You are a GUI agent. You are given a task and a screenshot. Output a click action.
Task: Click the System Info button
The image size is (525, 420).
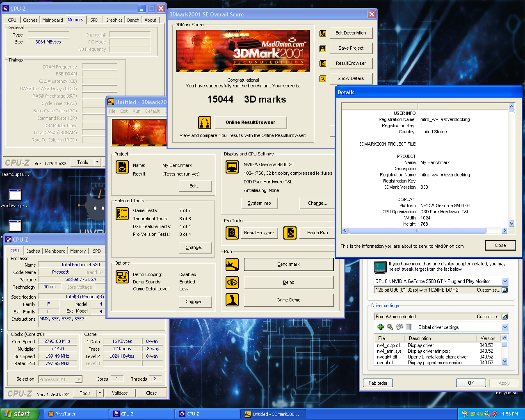click(x=259, y=203)
